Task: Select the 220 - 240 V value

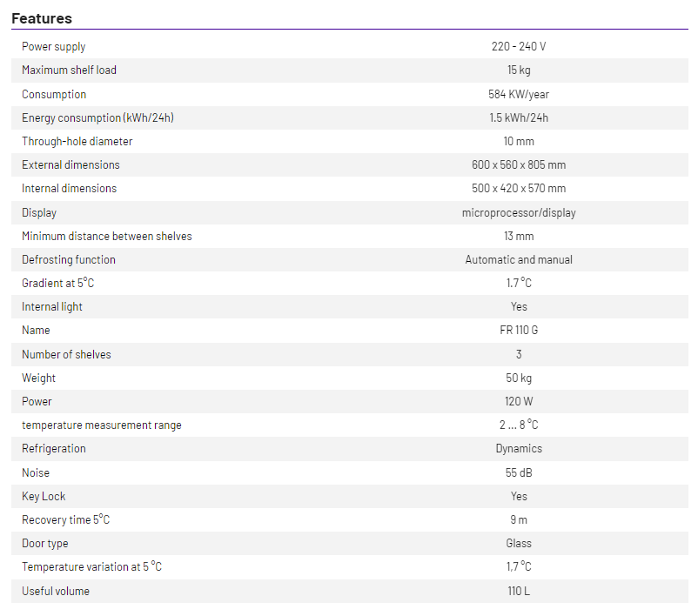Action: tap(519, 47)
